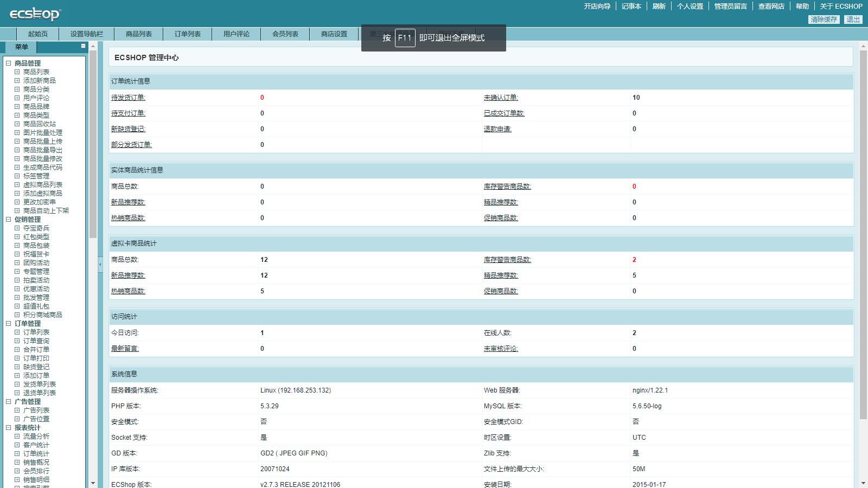Collapse the 广告管理 tree group
This screenshot has width=868, height=488.
[x=9, y=402]
